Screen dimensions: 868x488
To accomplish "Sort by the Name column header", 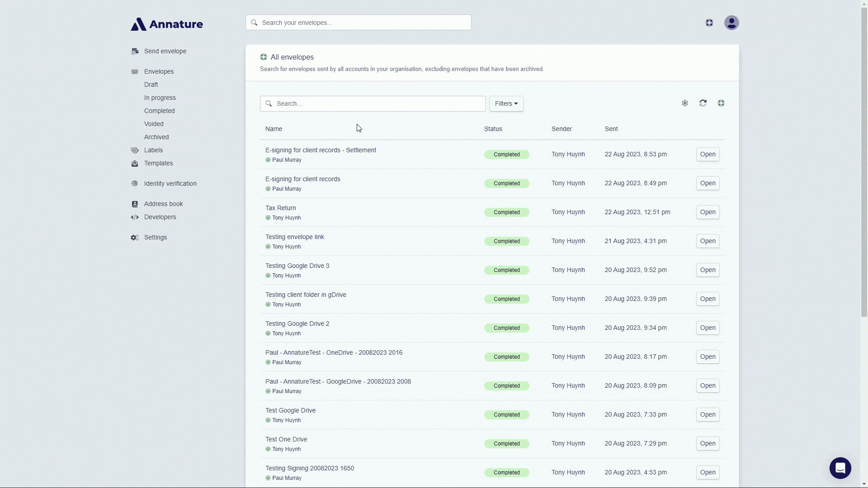I will pos(274,129).
